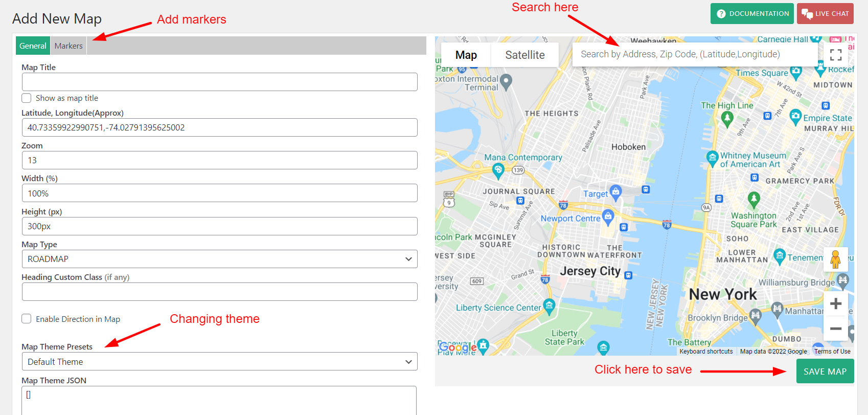Click the Williamsburg Bridge marker icon
The width and height of the screenshot is (868, 415).
pyautogui.click(x=843, y=280)
